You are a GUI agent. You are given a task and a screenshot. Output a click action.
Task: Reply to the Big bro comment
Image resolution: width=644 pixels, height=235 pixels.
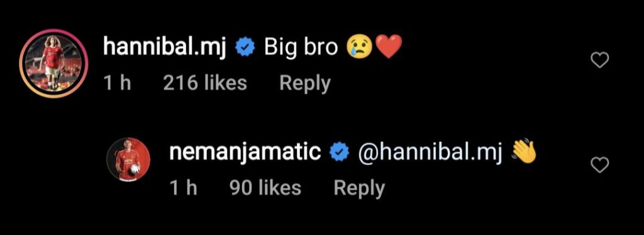(x=305, y=84)
